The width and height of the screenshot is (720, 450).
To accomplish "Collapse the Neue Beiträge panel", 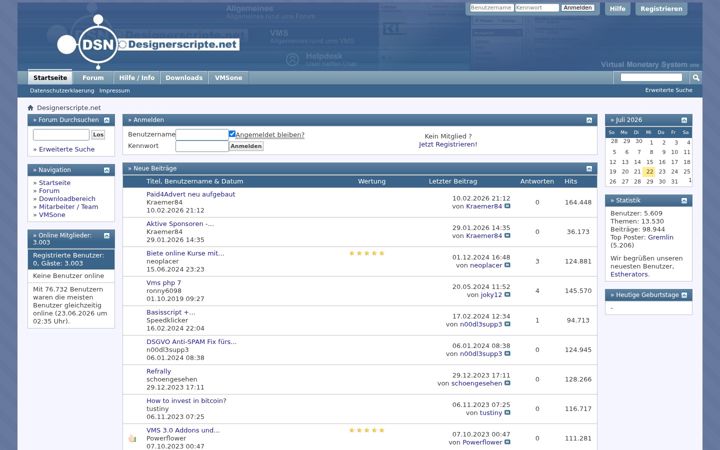I will coord(589,169).
